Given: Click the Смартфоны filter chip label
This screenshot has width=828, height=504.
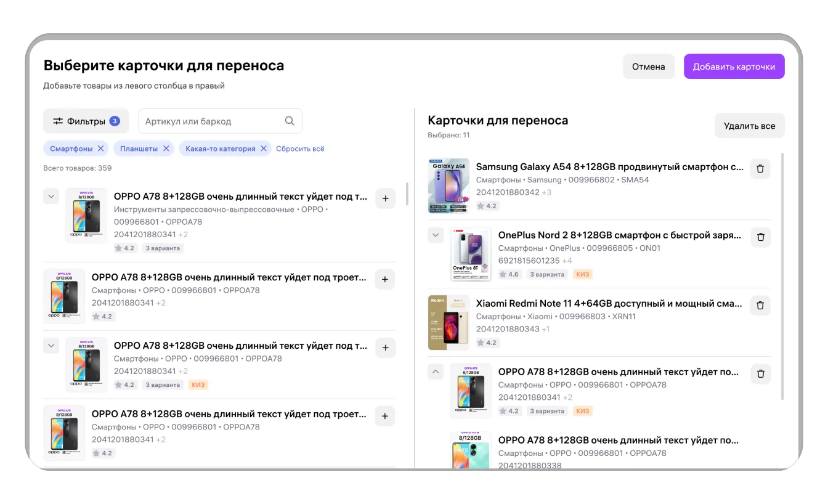Looking at the screenshot, I should (71, 148).
